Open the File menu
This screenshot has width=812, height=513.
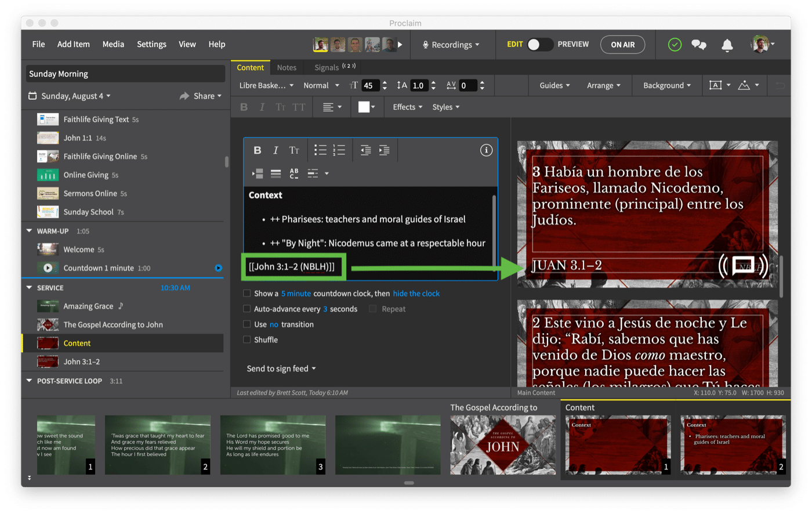pos(39,45)
